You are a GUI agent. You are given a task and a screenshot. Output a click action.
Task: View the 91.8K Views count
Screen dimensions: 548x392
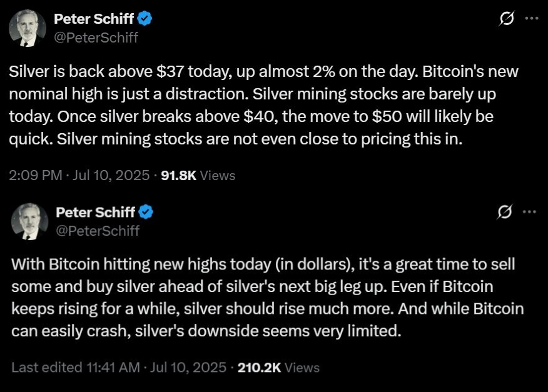pos(198,176)
